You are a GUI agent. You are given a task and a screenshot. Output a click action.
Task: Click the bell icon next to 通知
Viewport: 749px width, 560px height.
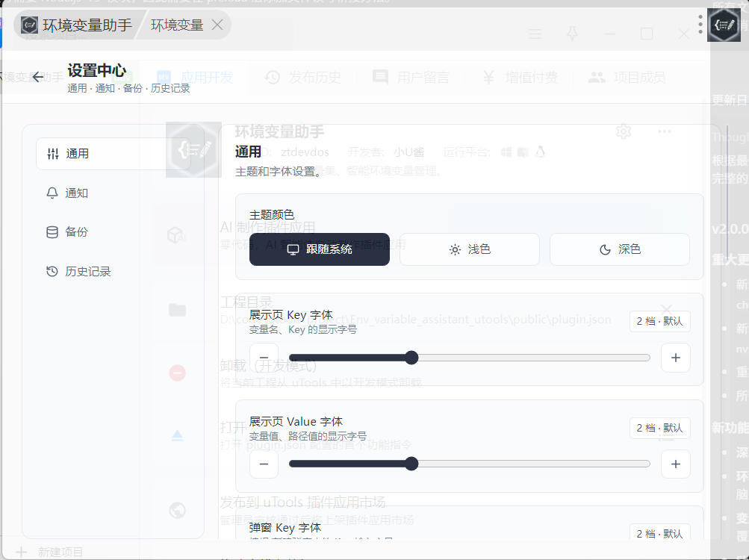[x=52, y=193]
